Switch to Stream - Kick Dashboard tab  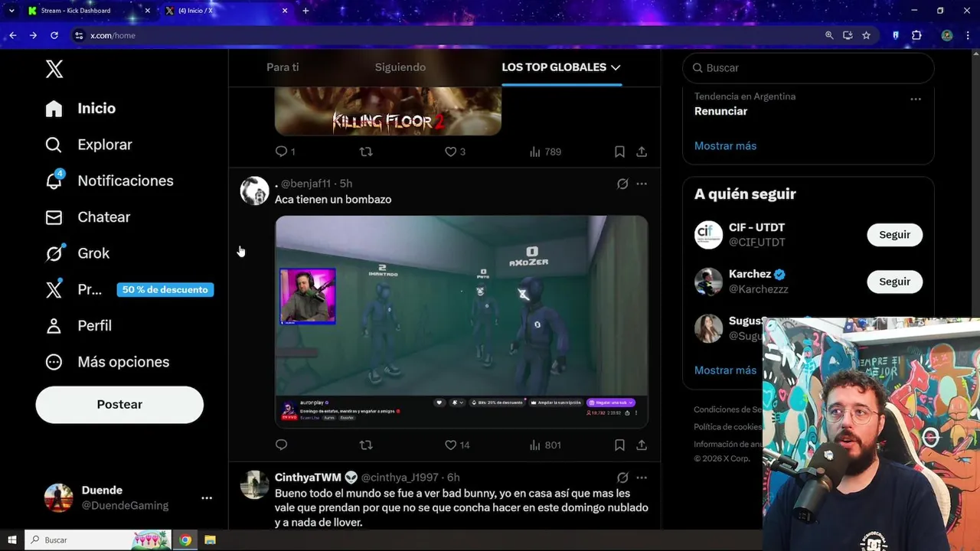84,11
